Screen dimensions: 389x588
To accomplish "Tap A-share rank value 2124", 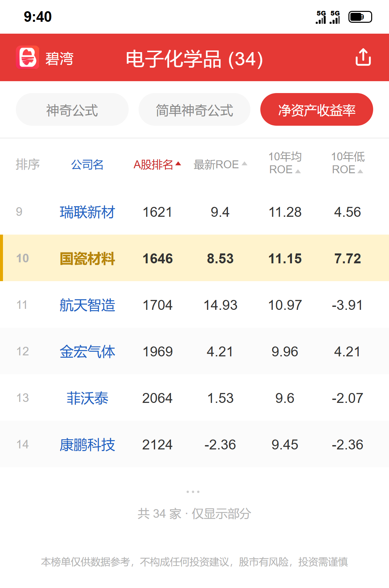I will [x=157, y=445].
